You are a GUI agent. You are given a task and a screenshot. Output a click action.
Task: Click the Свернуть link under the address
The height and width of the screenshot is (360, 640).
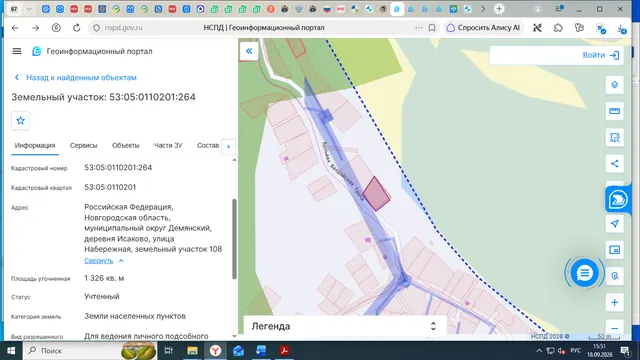click(x=98, y=260)
